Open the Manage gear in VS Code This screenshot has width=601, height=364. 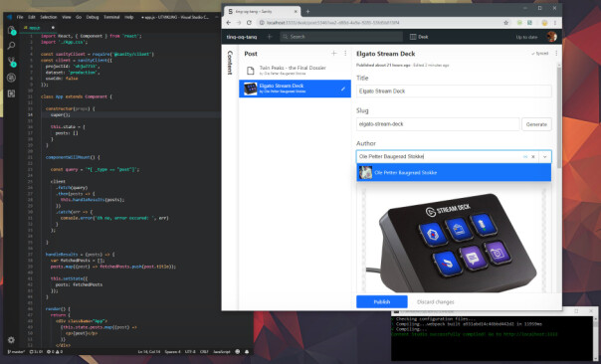click(11, 340)
